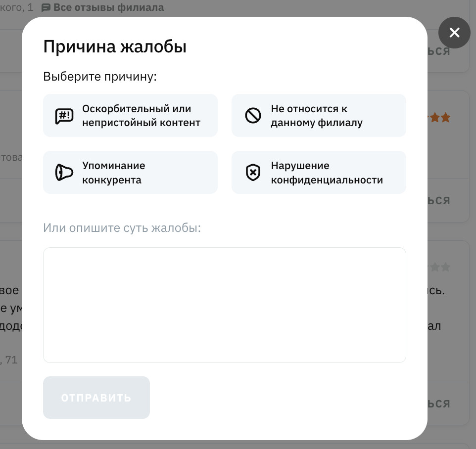Viewport: 476px width, 449px height.
Task: Select "Нарушение конфиденциальности" complaint reason
Action: pos(327,173)
